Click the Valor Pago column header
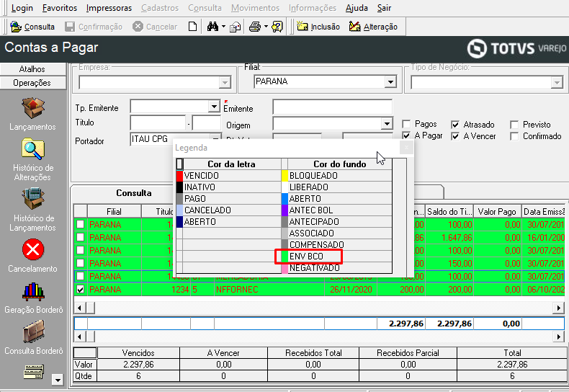The width and height of the screenshot is (569, 392). click(x=497, y=212)
